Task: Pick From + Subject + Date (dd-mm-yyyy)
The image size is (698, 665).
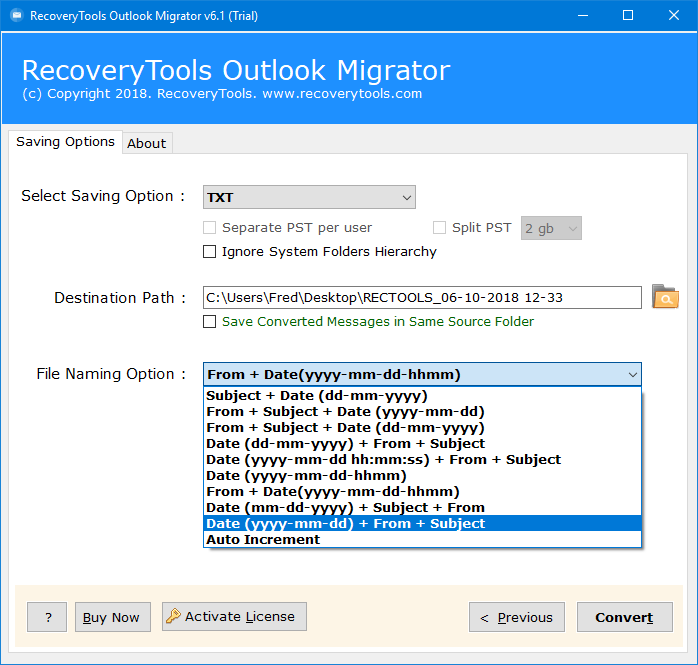Action: (422, 428)
